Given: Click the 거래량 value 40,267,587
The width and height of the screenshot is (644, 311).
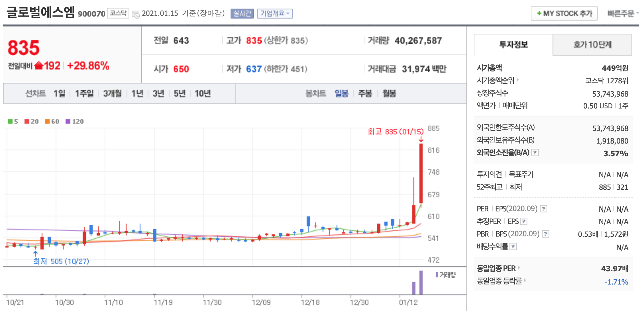Looking at the screenshot, I should pyautogui.click(x=418, y=40).
